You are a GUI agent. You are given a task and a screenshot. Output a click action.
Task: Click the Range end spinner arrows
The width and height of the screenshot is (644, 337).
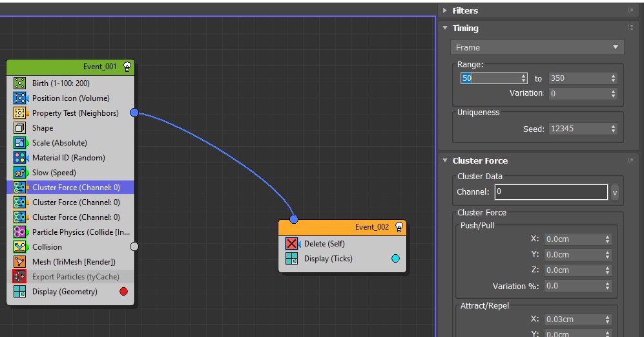point(613,78)
